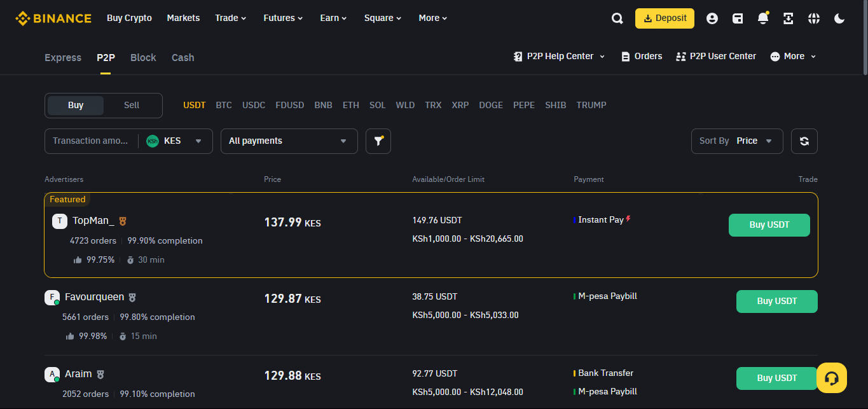Open advanced filters with the funnel icon
This screenshot has height=409, width=868.
pos(378,141)
